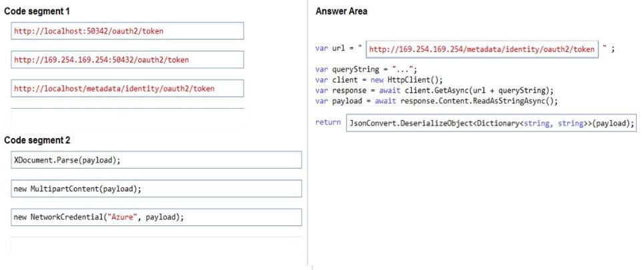Click the client.GetAsync response code line
Image resolution: width=644 pixels, height=270 pixels.
click(x=434, y=90)
